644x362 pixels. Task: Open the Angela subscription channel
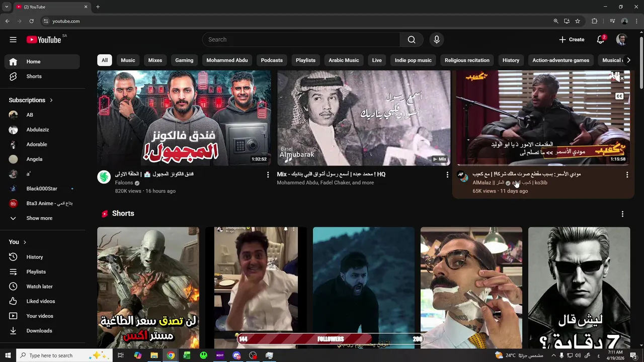click(x=42, y=159)
